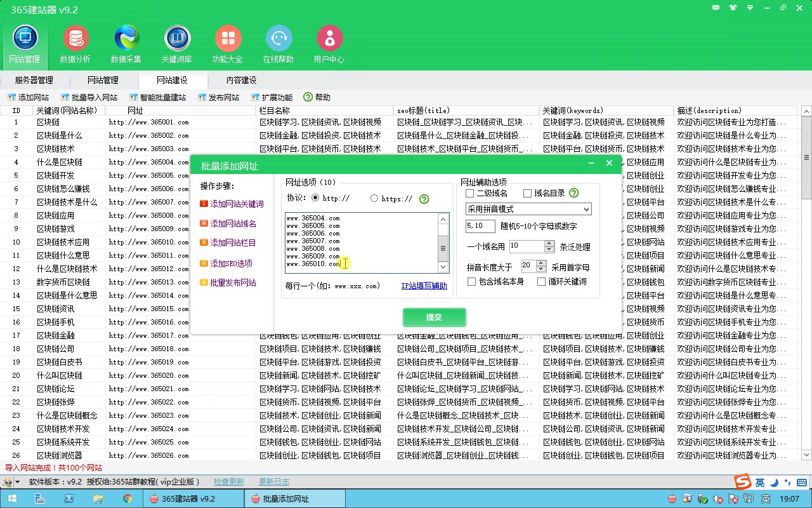Open the 数据采集 module
The width and height of the screenshot is (812, 508).
tap(126, 44)
